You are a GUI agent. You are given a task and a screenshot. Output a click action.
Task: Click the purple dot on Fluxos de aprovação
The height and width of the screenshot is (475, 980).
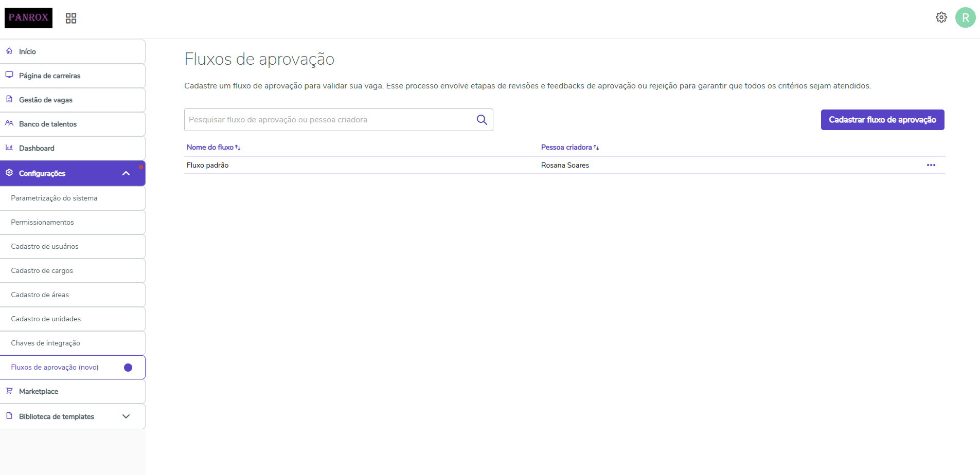(x=128, y=368)
